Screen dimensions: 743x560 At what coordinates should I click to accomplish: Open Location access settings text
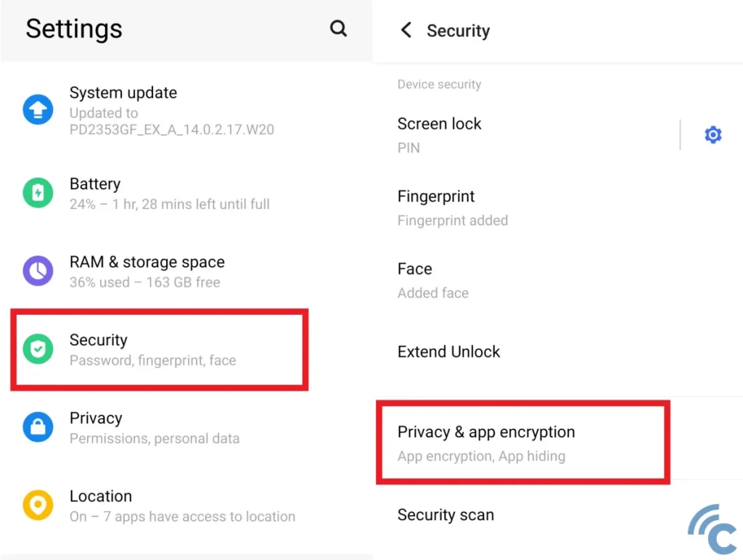[182, 506]
